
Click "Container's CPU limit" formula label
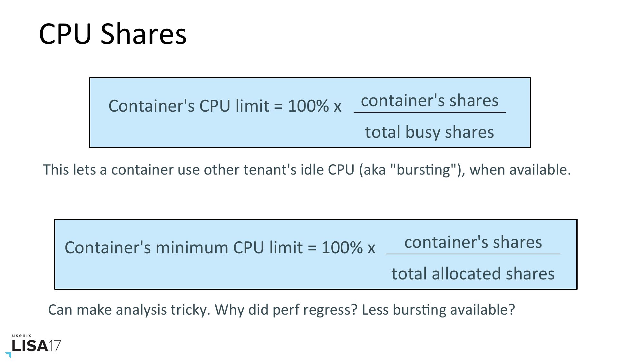(x=189, y=106)
